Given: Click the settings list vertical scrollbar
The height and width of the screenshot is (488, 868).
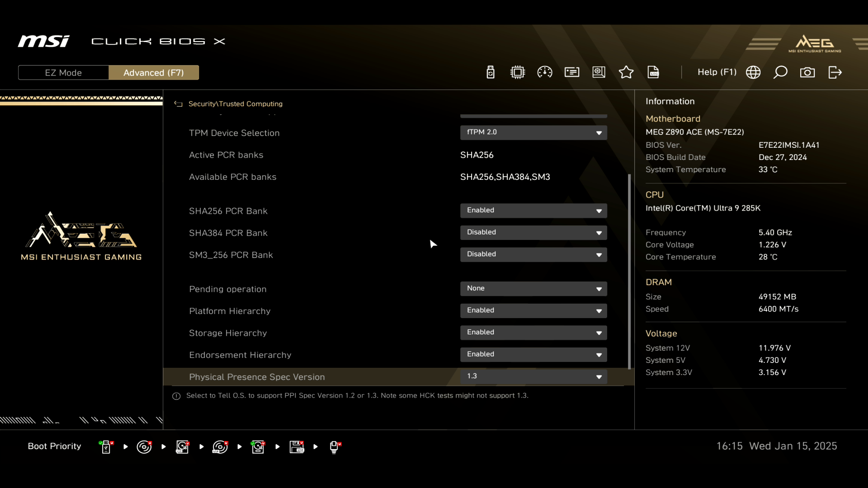Looking at the screenshot, I should tap(629, 271).
